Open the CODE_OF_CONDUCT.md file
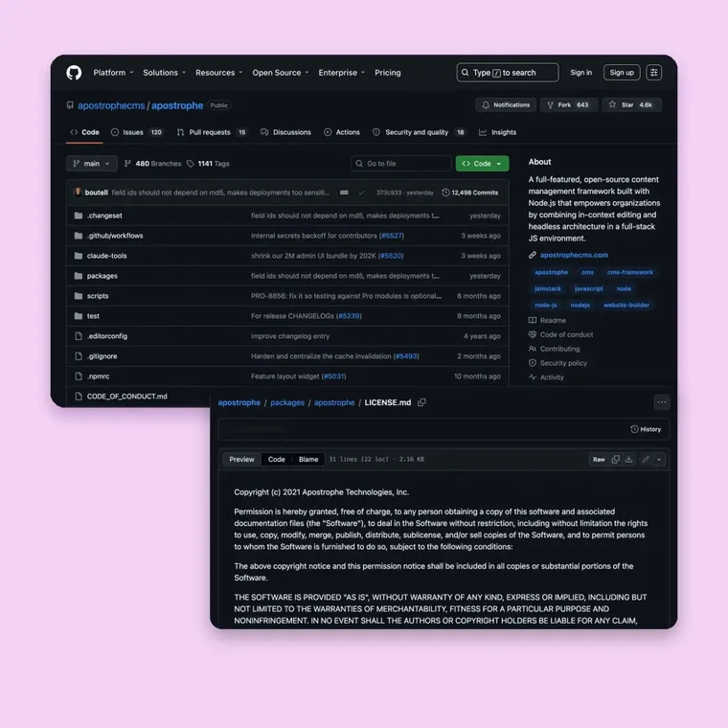The image size is (728, 728). 126,396
